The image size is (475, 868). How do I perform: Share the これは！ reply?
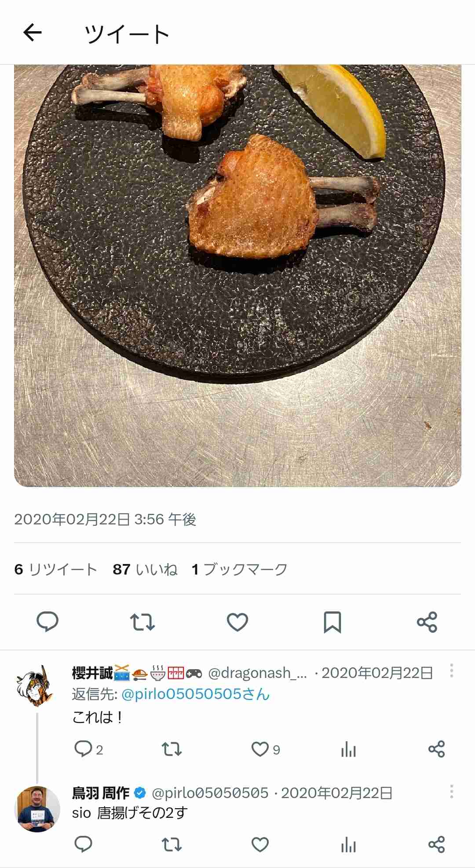point(437,749)
